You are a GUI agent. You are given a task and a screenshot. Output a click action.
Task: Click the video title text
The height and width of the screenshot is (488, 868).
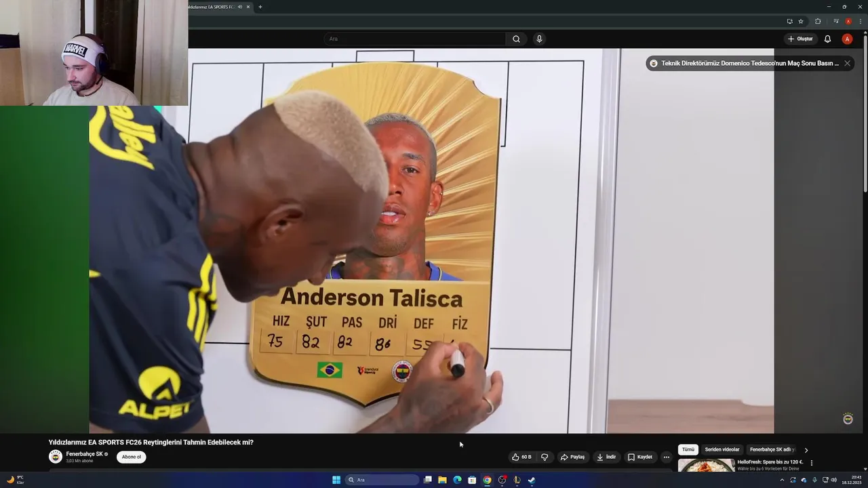[151, 442]
